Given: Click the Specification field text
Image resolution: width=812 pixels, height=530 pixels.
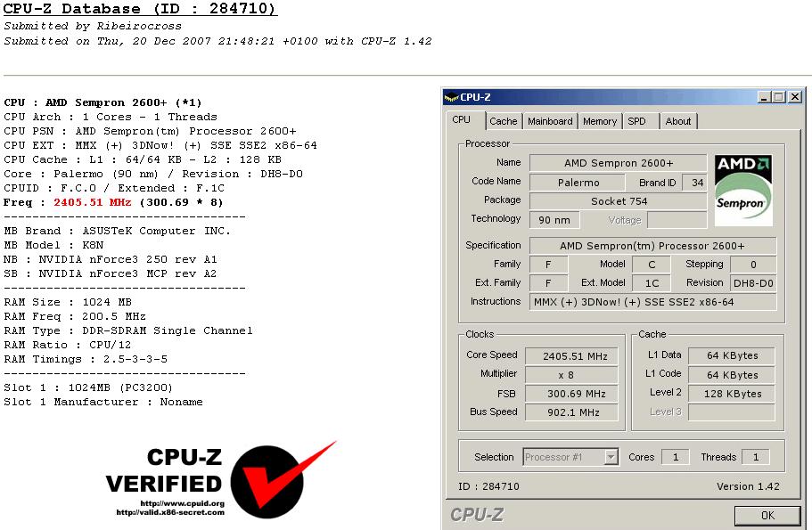Looking at the screenshot, I should pyautogui.click(x=652, y=246).
